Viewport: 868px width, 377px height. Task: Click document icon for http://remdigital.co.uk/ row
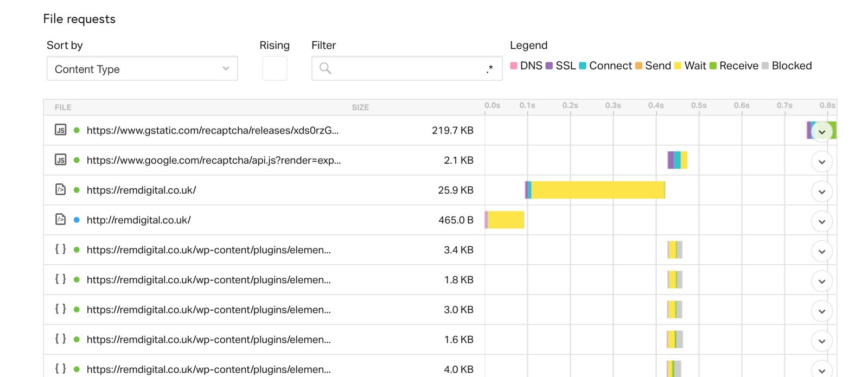[60, 220]
